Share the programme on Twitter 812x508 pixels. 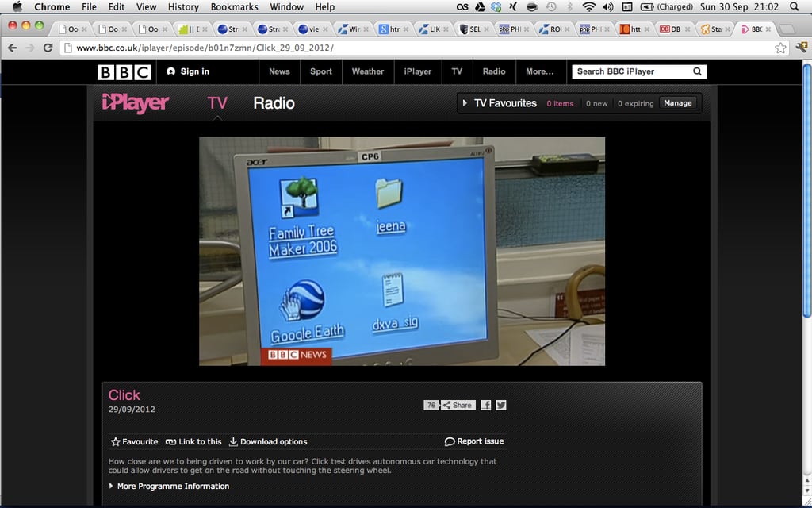point(501,406)
